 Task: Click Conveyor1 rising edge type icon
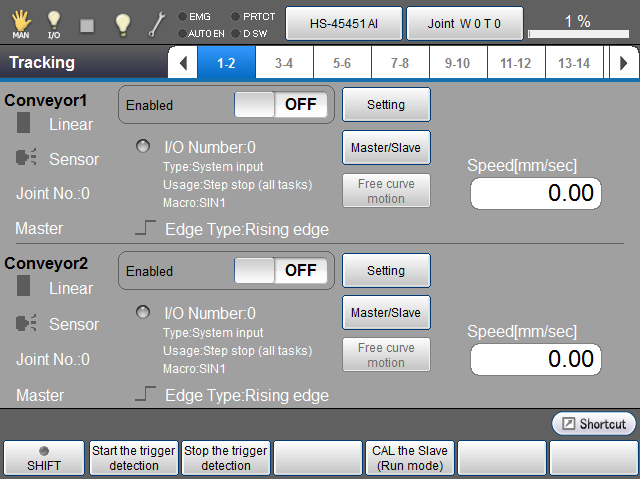pyautogui.click(x=146, y=229)
